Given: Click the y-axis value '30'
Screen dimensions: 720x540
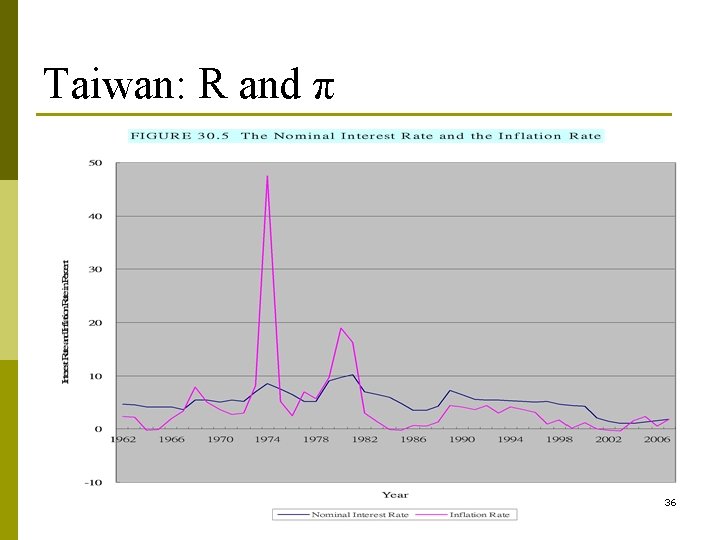Looking at the screenshot, I should (x=96, y=270).
